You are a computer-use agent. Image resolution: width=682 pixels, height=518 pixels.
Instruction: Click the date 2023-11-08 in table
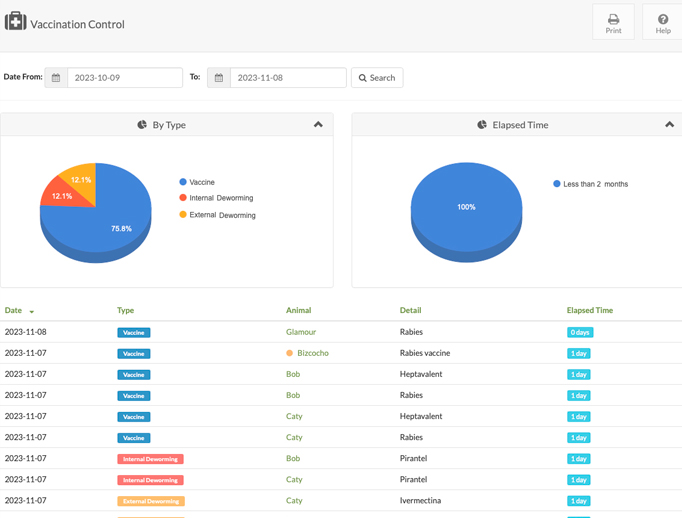[x=25, y=332]
